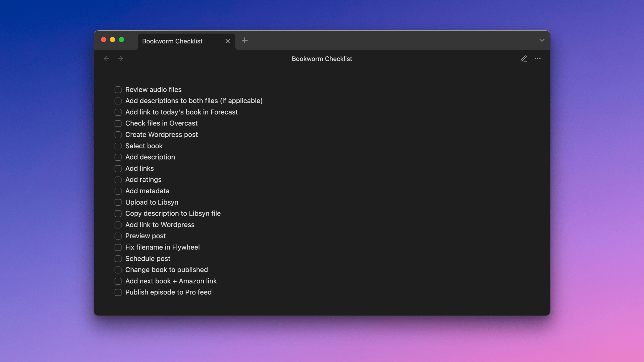644x362 pixels.
Task: Click the 'Schedule post' item text
Action: coord(148,258)
